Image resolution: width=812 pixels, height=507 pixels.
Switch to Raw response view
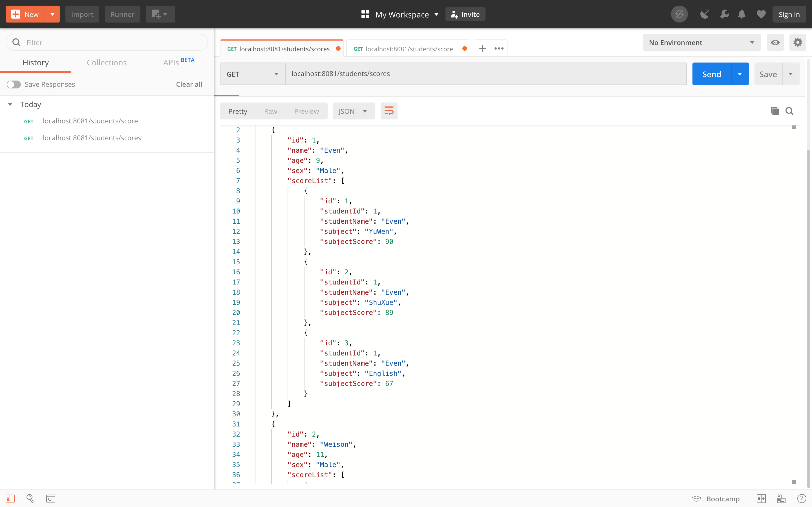click(x=270, y=111)
